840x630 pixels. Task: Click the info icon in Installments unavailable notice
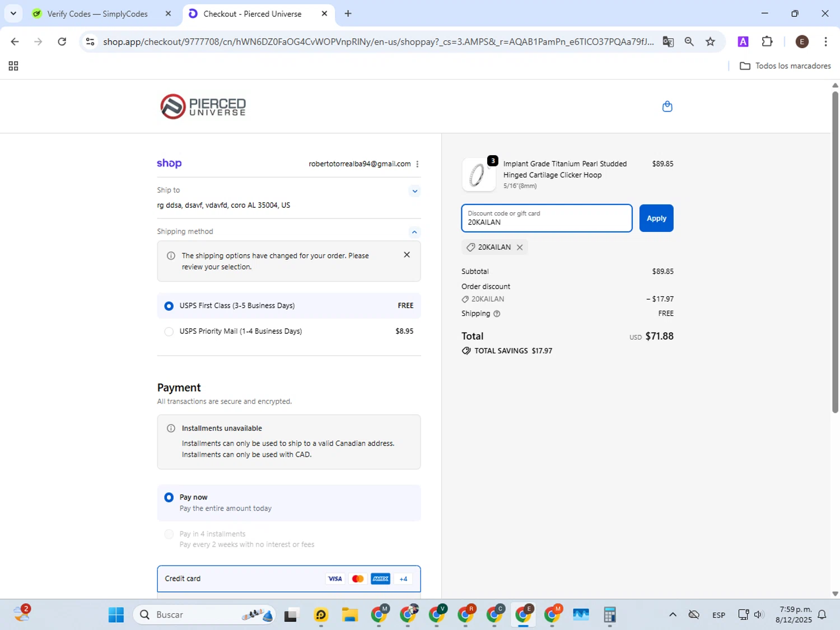click(171, 428)
